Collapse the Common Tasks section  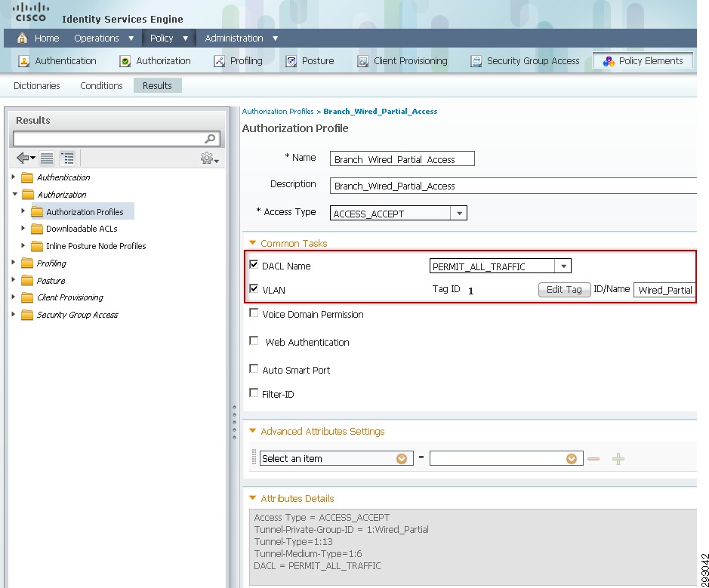(252, 243)
